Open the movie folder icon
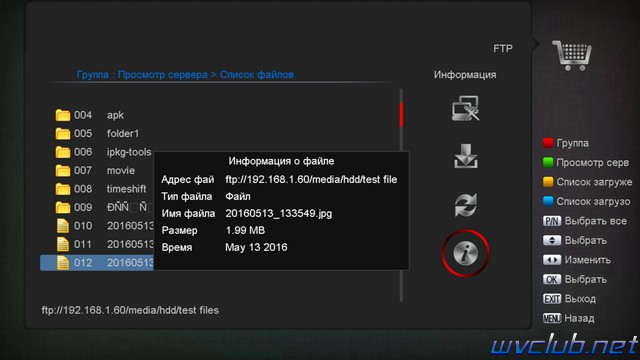This screenshot has height=360, width=640. point(63,170)
